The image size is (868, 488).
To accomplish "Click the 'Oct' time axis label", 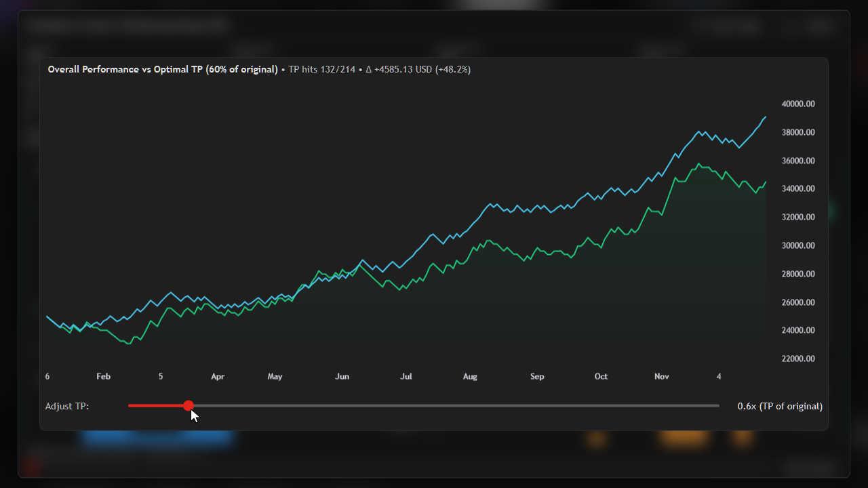I will click(601, 376).
